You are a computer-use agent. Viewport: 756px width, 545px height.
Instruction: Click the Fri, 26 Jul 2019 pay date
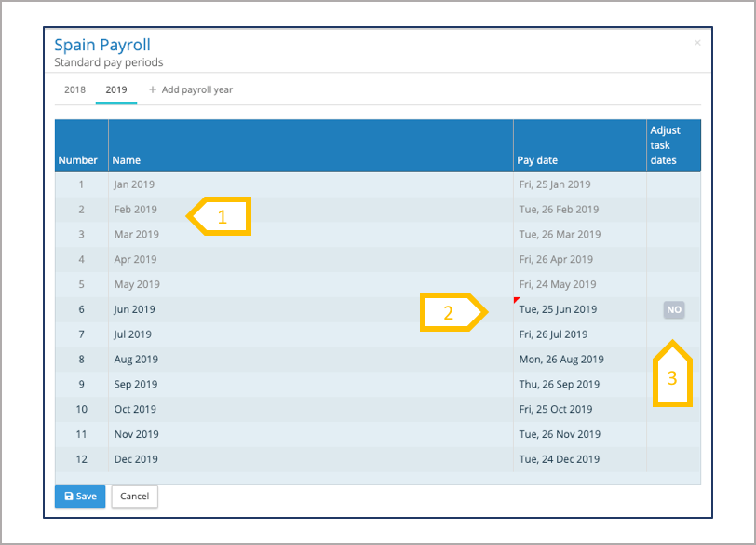pyautogui.click(x=553, y=334)
